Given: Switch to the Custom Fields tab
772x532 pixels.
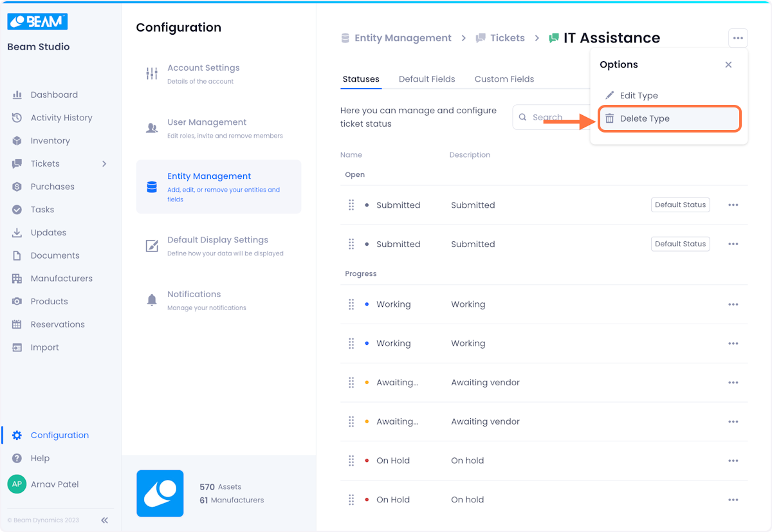Looking at the screenshot, I should click(504, 79).
